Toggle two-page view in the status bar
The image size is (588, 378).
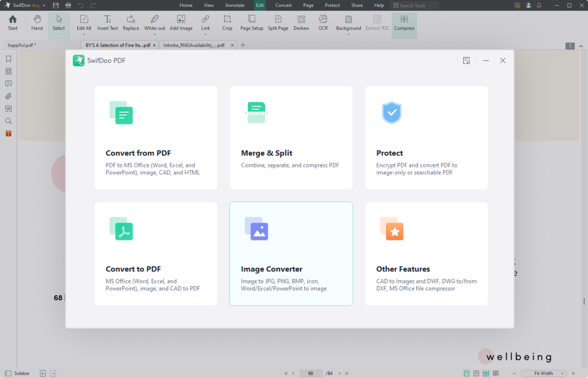[x=476, y=373]
